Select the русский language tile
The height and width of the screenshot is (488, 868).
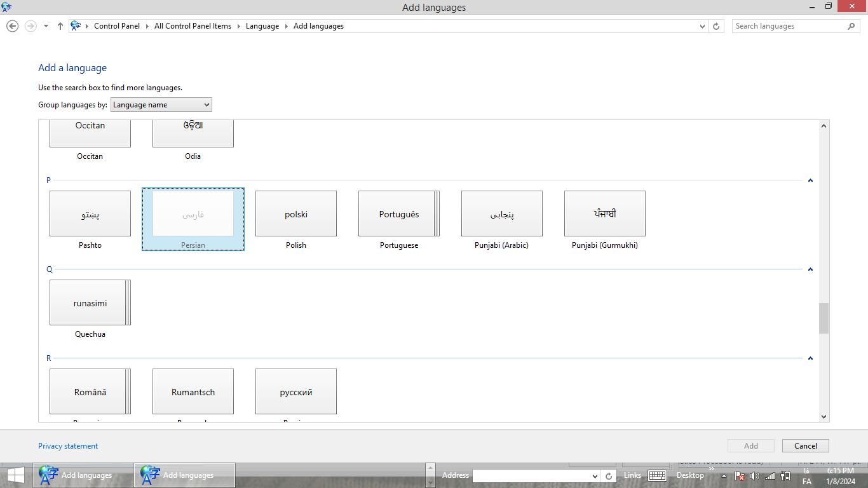click(296, 392)
